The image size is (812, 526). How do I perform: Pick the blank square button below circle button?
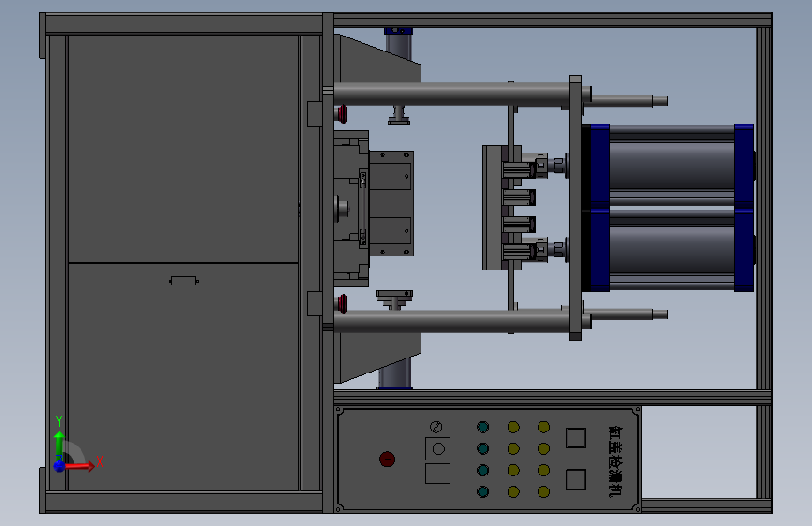click(x=438, y=474)
